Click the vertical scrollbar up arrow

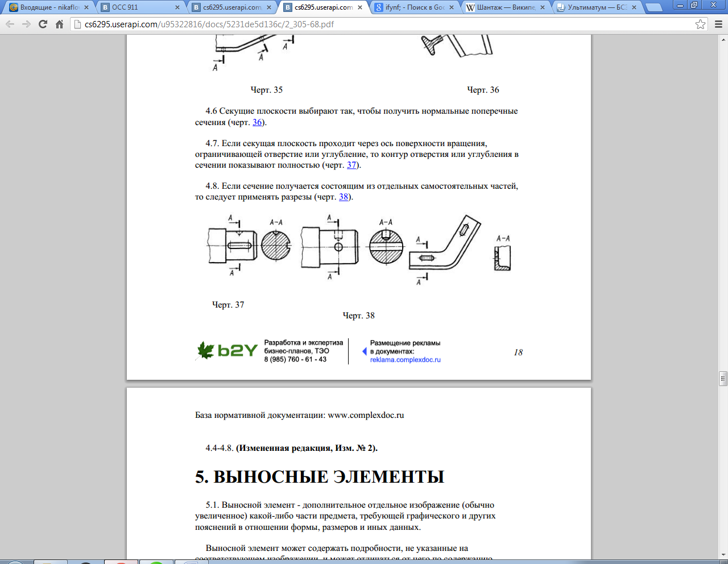click(723, 39)
